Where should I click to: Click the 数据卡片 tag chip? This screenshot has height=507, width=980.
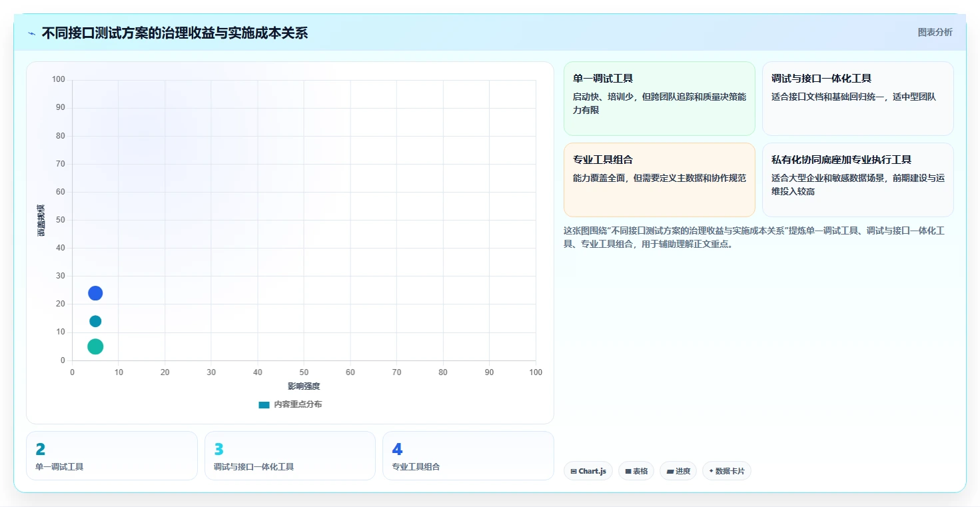click(x=727, y=471)
